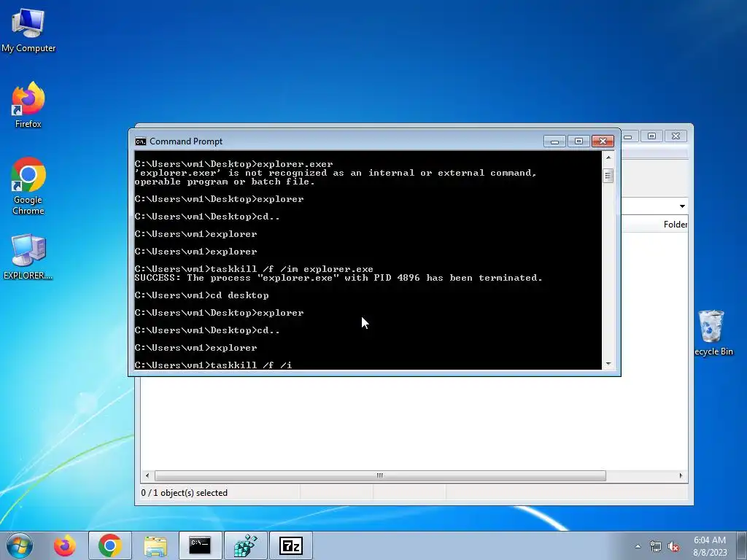Click the horizontal scrollbar thumb in background window

point(380,475)
